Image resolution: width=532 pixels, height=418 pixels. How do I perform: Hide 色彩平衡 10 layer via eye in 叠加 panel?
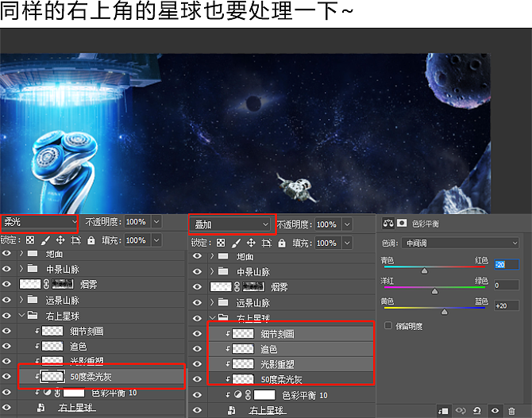197,395
